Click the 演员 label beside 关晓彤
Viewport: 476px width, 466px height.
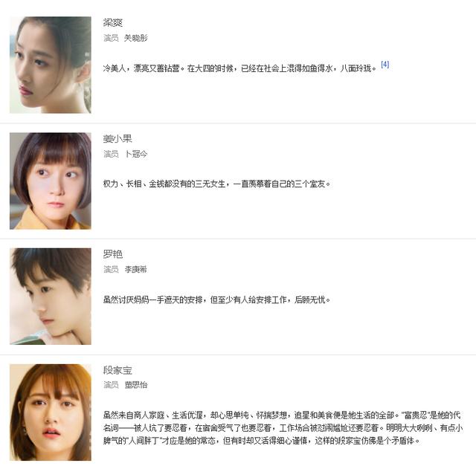(x=111, y=38)
